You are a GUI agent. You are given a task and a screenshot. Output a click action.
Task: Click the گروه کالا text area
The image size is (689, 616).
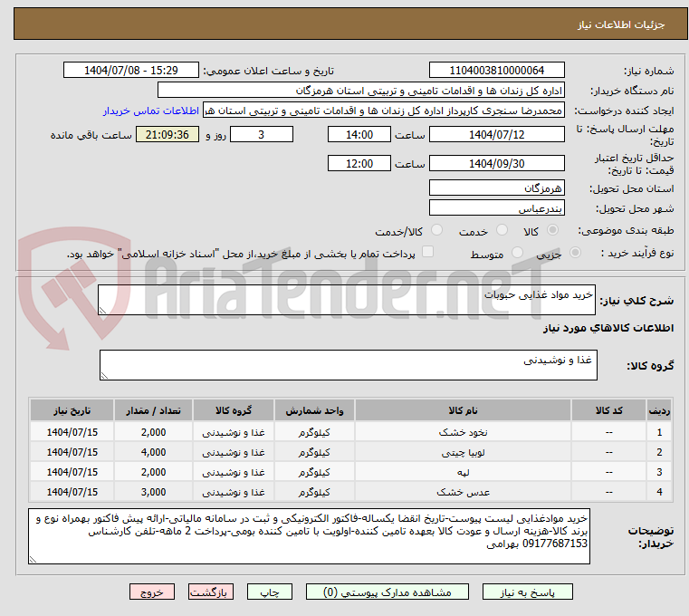point(348,365)
